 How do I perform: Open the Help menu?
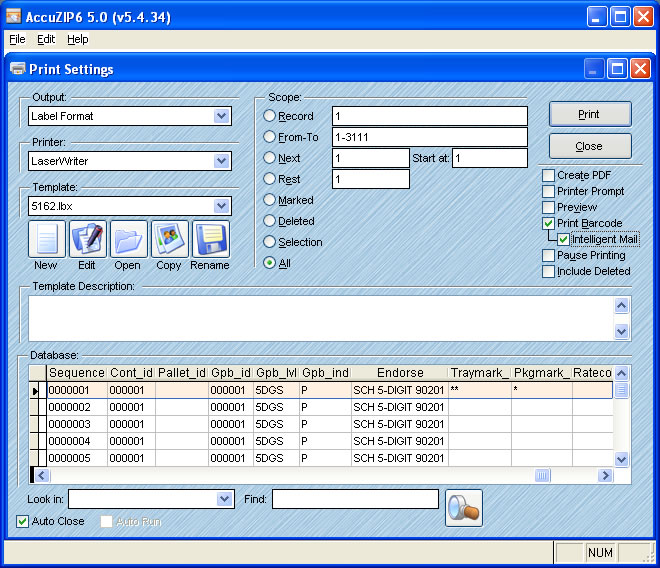coord(78,39)
